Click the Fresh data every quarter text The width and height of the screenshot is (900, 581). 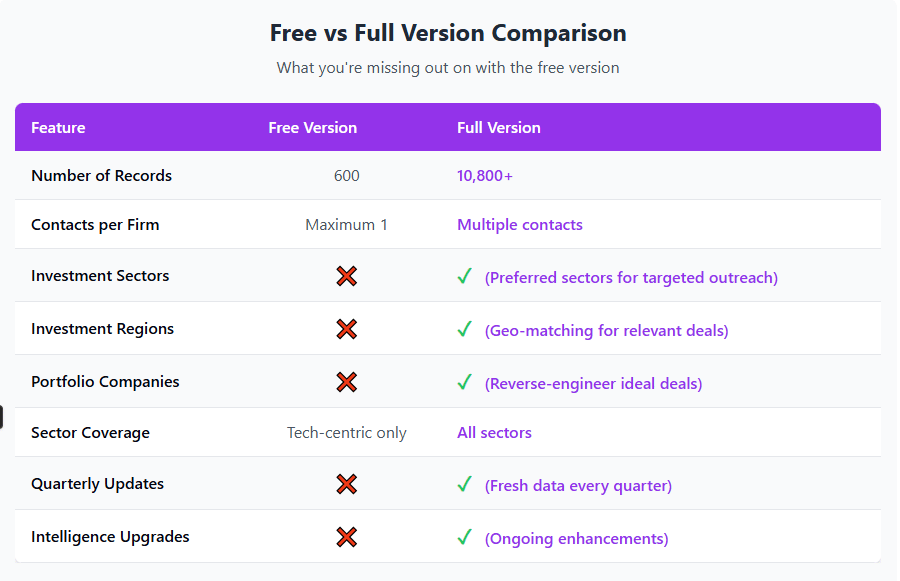pos(578,486)
